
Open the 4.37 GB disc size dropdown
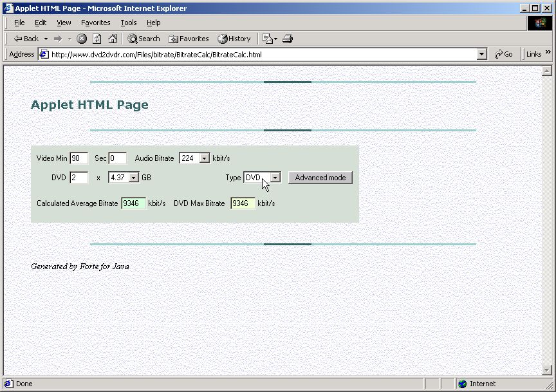[x=133, y=178]
